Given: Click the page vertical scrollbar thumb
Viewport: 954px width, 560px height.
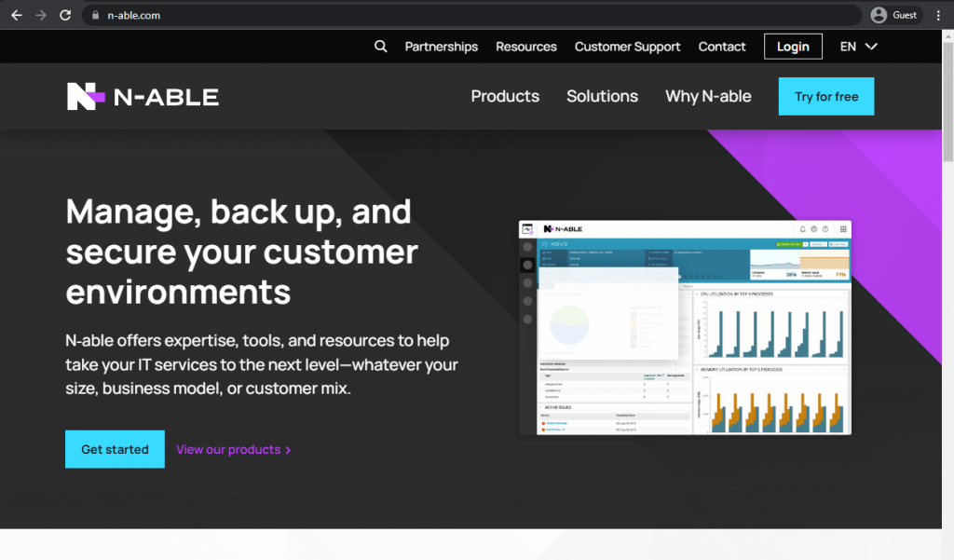Looking at the screenshot, I should click(x=947, y=102).
